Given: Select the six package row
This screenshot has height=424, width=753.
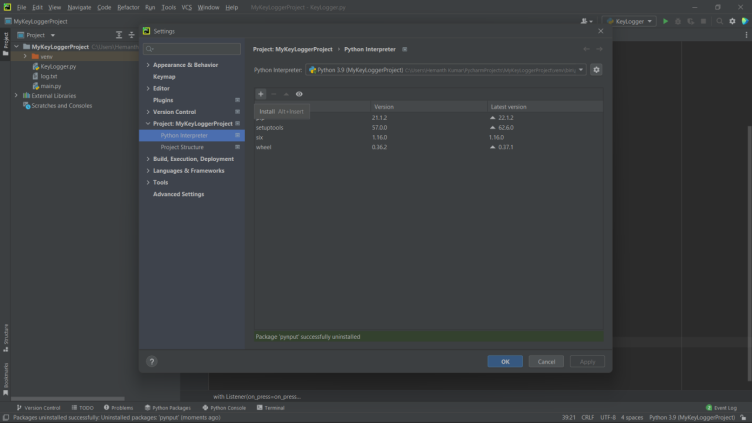Looking at the screenshot, I should pos(429,137).
